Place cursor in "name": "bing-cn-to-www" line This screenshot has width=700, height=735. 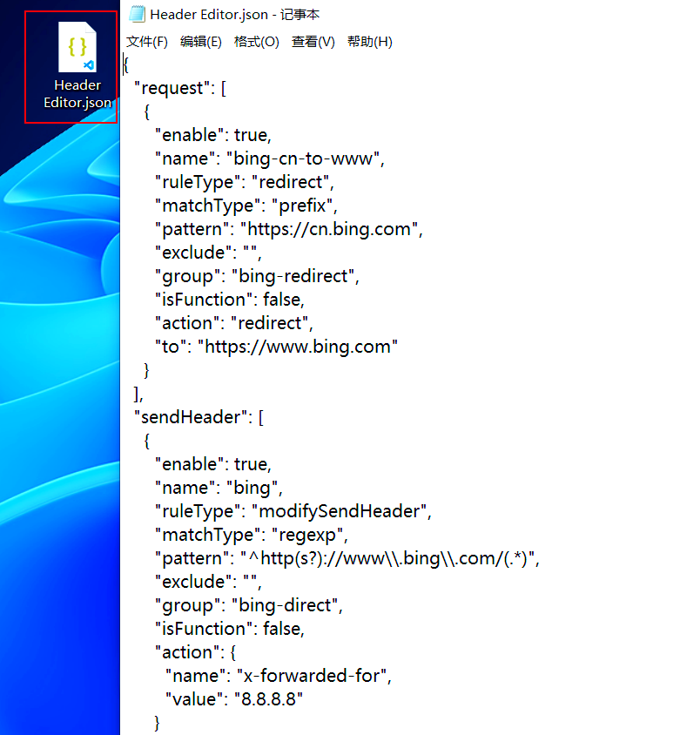click(269, 158)
